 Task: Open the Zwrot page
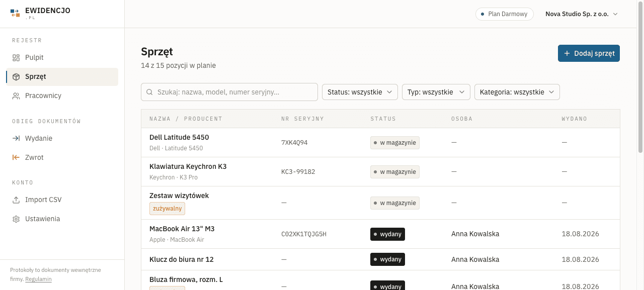tap(62, 158)
